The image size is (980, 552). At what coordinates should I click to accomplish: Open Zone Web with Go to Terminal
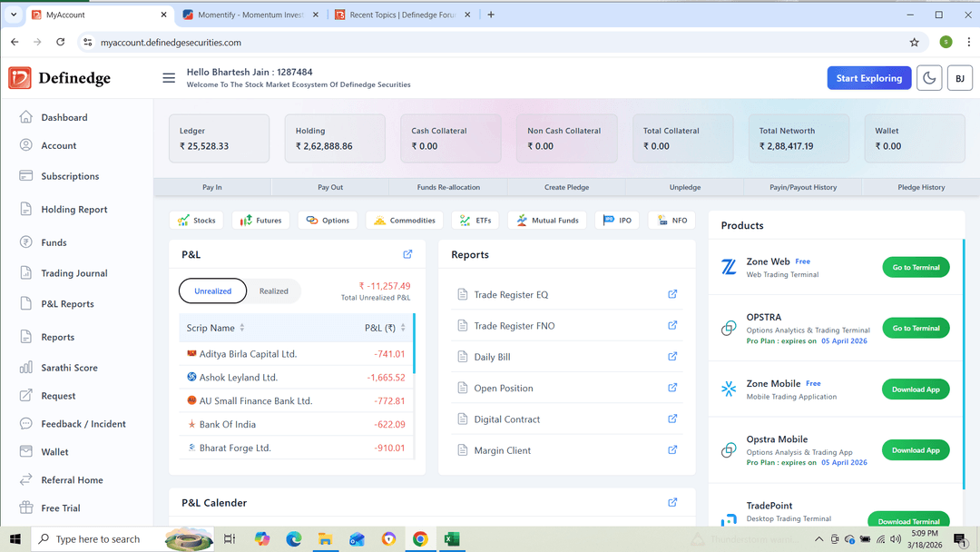coord(916,267)
